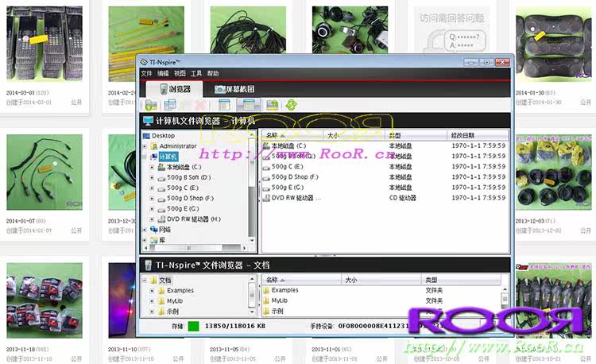
Task: Expand the DVD RW 驱动器 (H:) tree node
Action: [152, 219]
